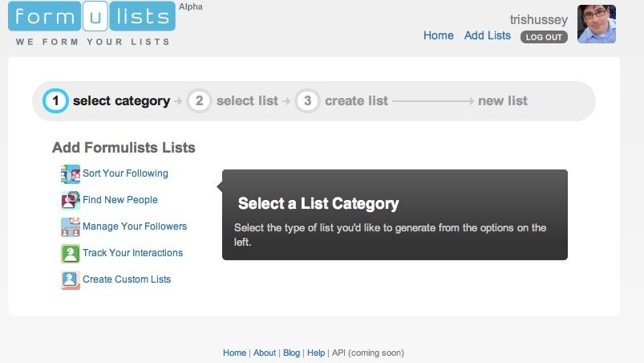Image resolution: width=644 pixels, height=363 pixels.
Task: Open Add Lists in top navigation
Action: coord(487,35)
